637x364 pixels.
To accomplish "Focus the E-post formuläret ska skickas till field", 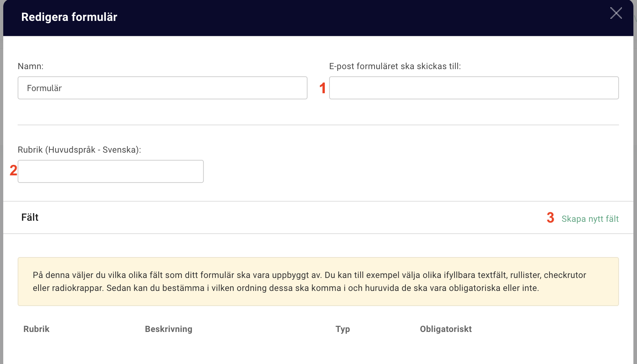I will coord(474,88).
